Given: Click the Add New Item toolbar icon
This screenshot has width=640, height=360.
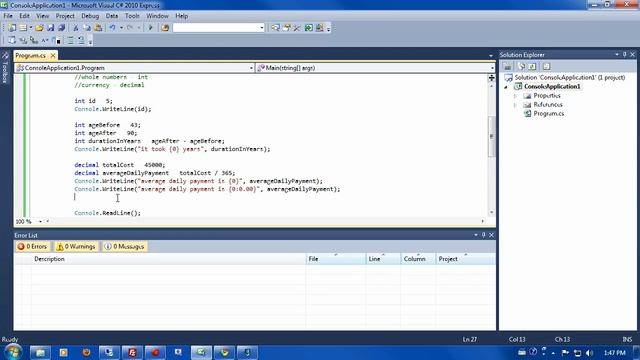Looking at the screenshot, I should coord(23,28).
